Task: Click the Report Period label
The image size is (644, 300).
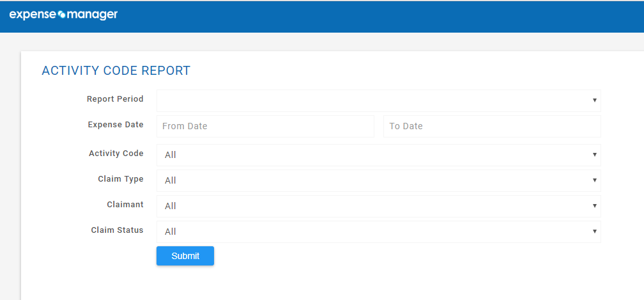Action: point(115,99)
